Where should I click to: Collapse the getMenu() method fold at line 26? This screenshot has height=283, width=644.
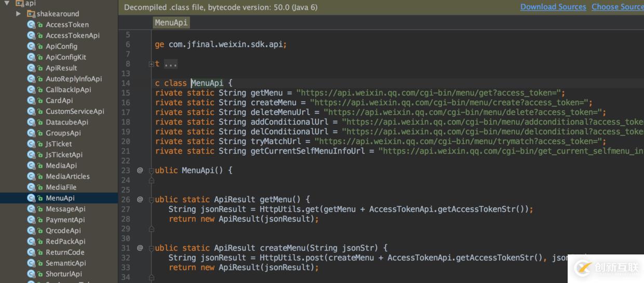pyautogui.click(x=151, y=199)
